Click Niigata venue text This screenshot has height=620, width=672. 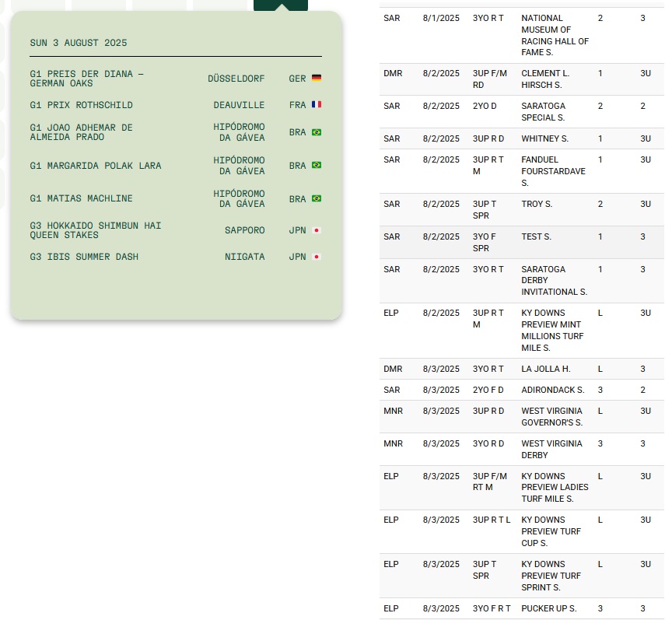point(245,257)
